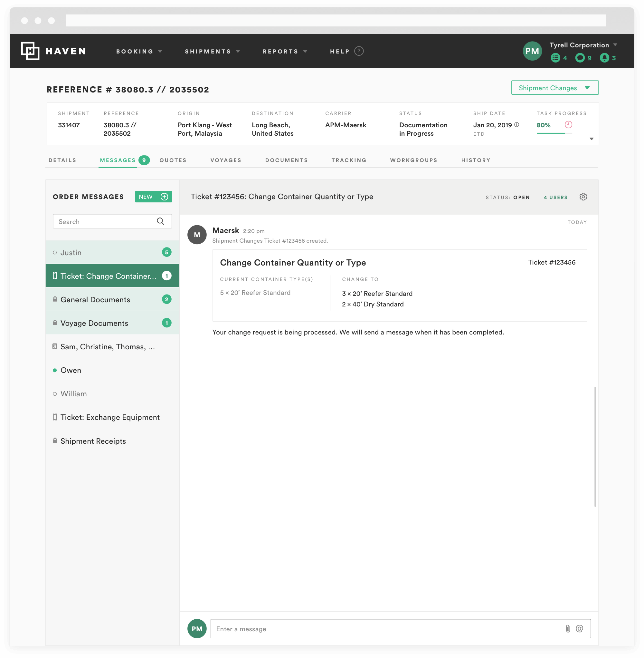Image resolution: width=644 pixels, height=658 pixels.
Task: Click the notification bell or alerts icon
Action: 604,57
